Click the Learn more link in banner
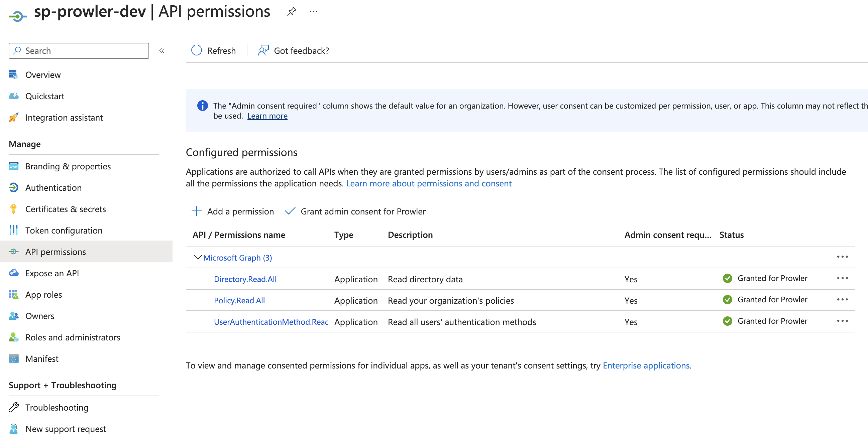 267,116
